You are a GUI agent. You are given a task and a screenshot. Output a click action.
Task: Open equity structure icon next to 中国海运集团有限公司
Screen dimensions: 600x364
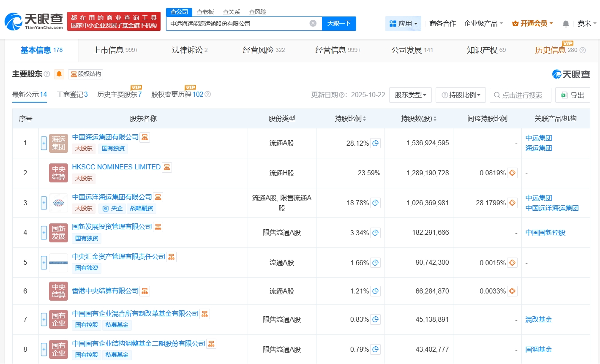145,137
